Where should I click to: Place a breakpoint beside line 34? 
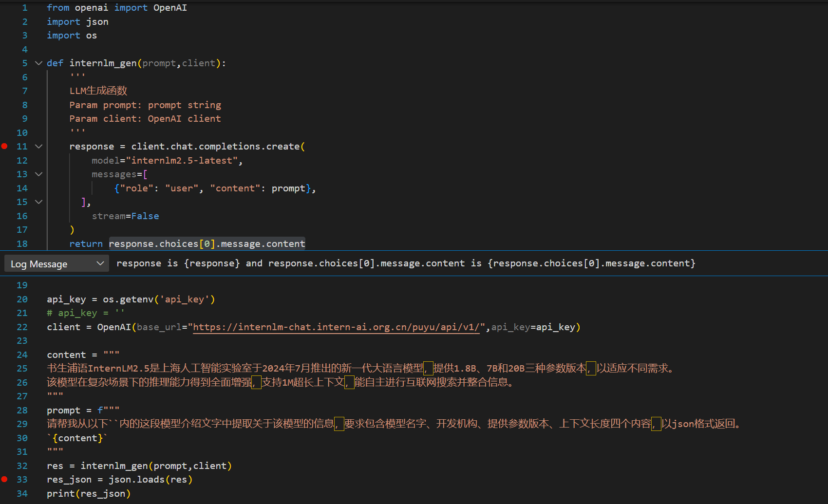[4, 493]
